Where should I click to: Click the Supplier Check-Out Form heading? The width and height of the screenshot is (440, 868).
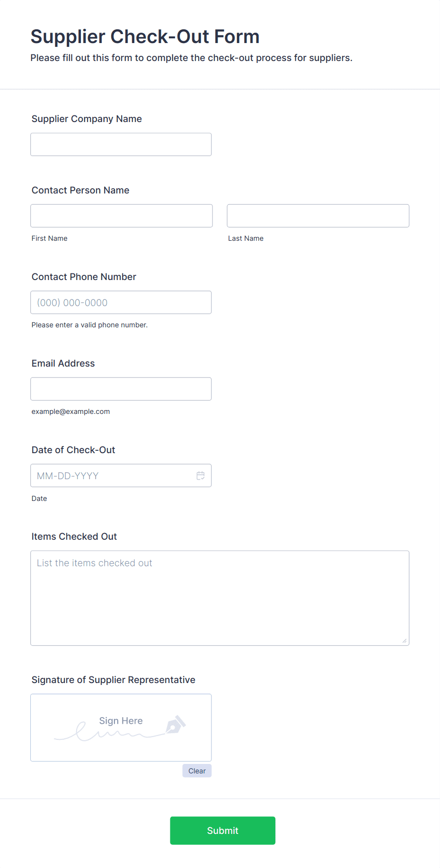[x=145, y=36]
